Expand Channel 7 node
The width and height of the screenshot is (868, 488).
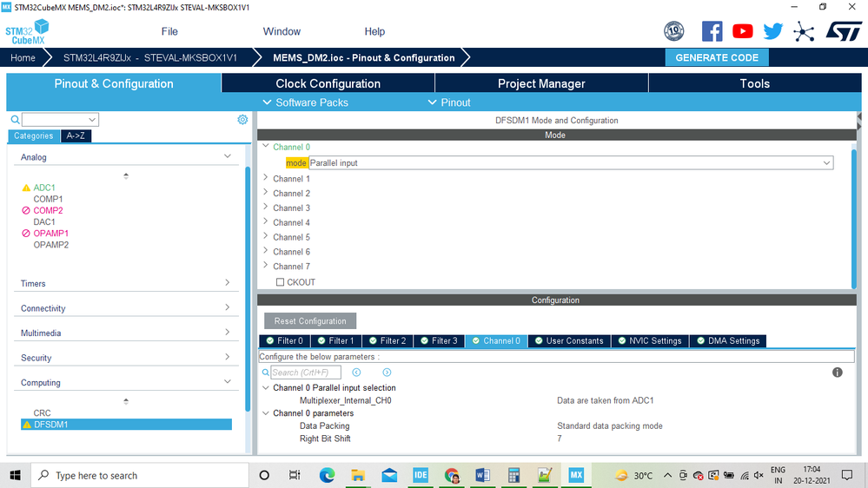click(x=266, y=265)
